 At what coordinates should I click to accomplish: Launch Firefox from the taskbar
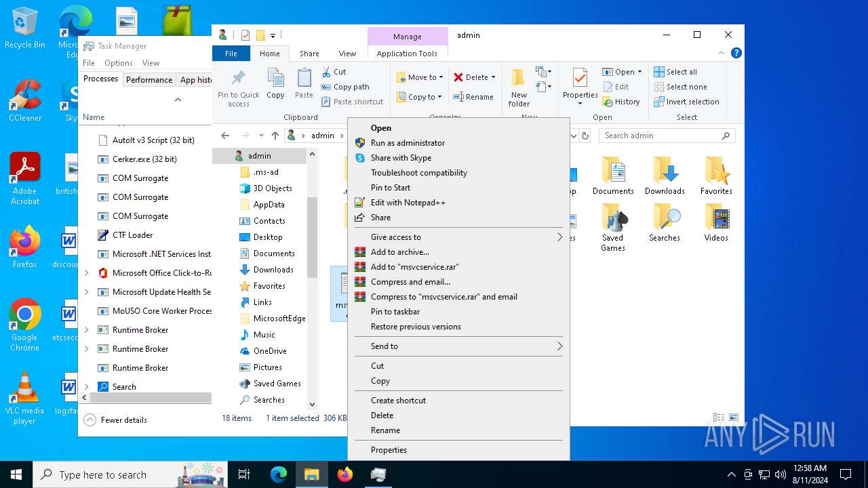345,474
